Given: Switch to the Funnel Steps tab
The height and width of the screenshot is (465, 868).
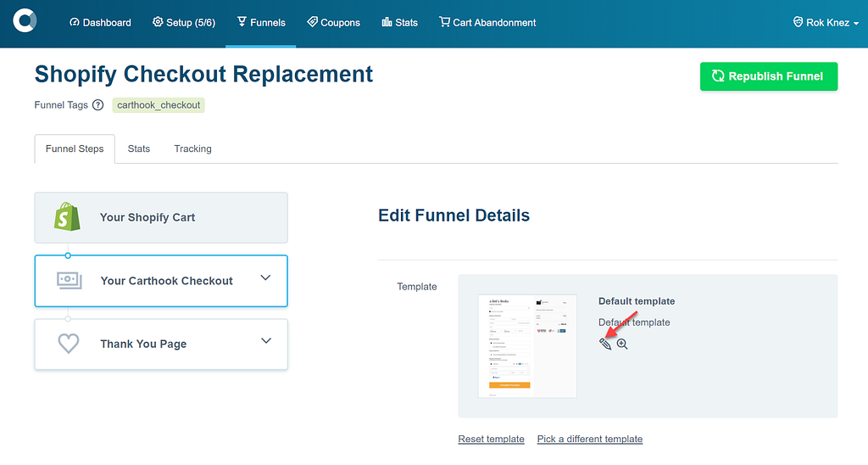Looking at the screenshot, I should [75, 148].
